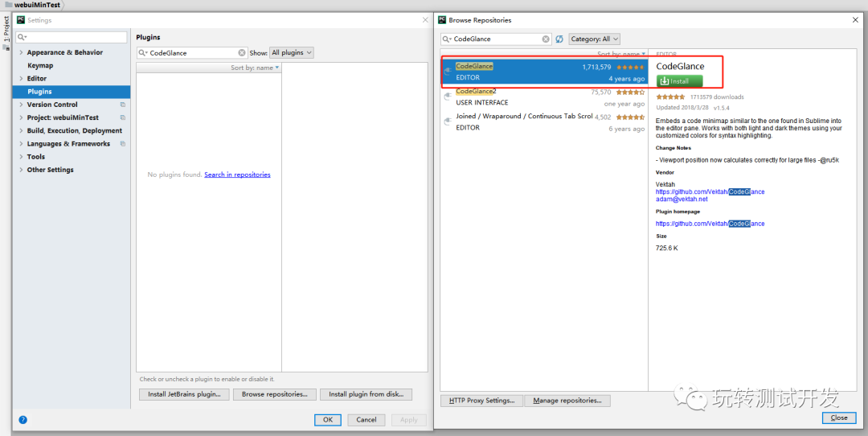This screenshot has width=868, height=436.
Task: Expand the Project: webuiMinTest node
Action: (x=21, y=117)
